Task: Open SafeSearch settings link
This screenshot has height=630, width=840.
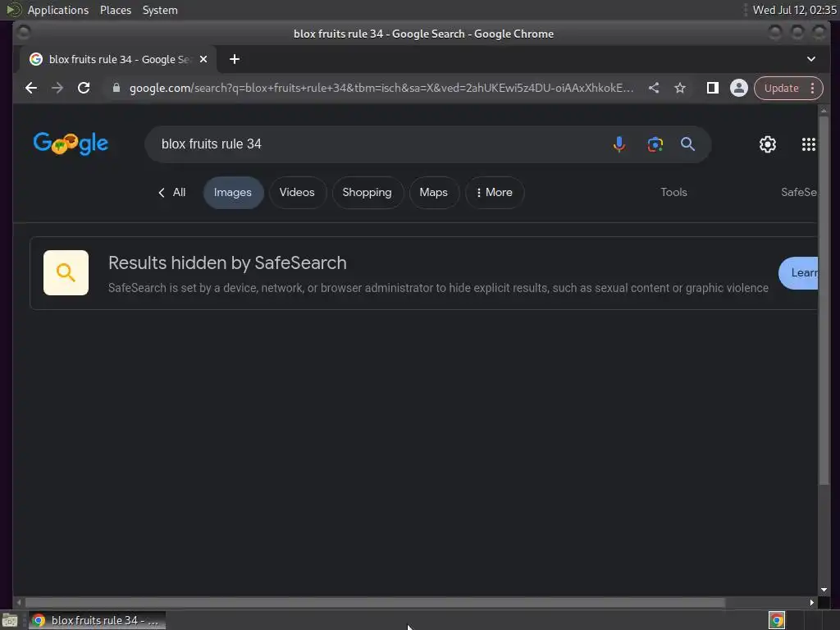Action: (799, 192)
